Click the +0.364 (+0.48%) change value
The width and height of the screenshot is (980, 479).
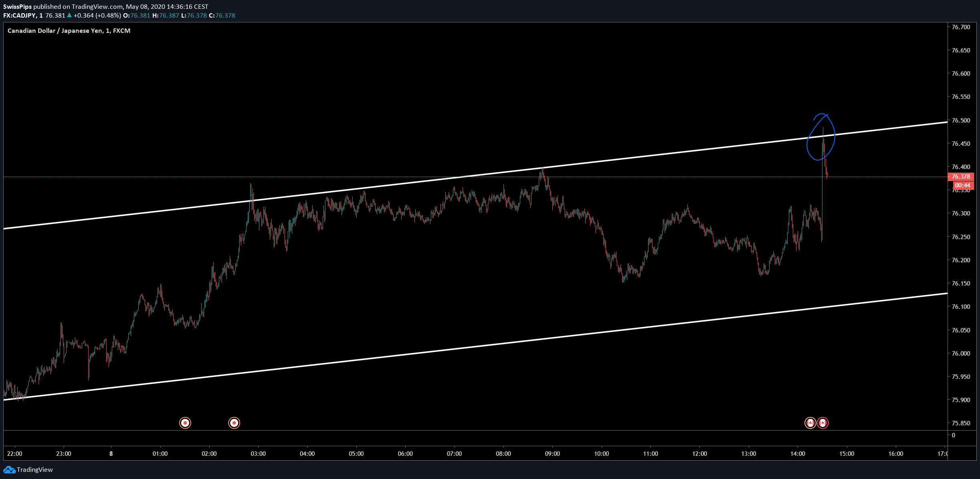click(97, 15)
